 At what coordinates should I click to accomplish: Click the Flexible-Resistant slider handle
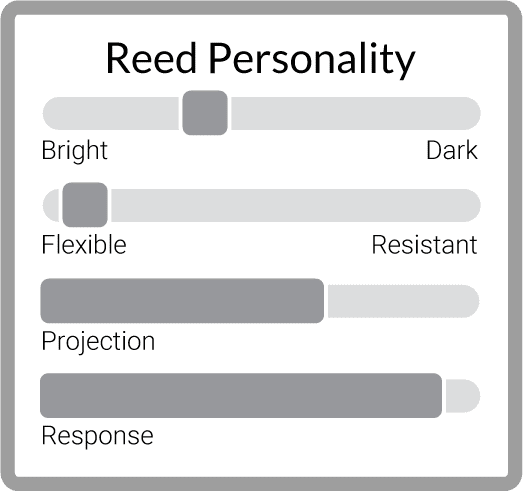[85, 205]
